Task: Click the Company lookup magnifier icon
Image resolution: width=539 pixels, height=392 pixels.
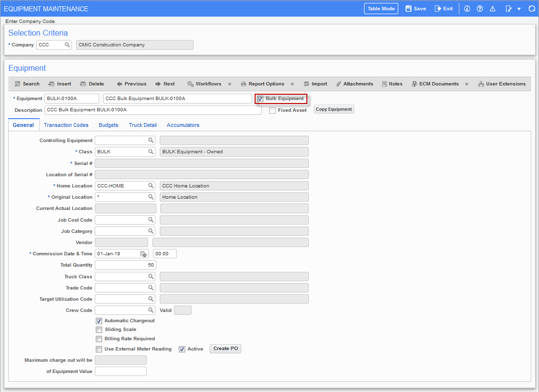Action: coord(67,45)
